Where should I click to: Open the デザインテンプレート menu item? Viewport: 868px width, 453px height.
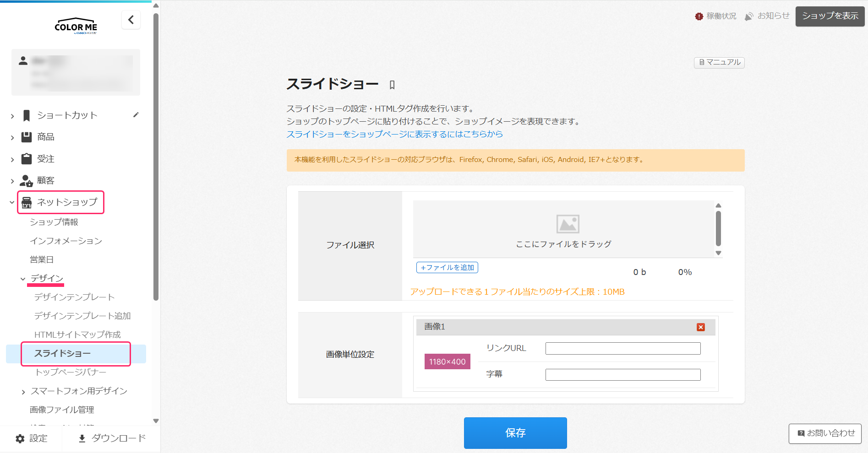tap(74, 297)
